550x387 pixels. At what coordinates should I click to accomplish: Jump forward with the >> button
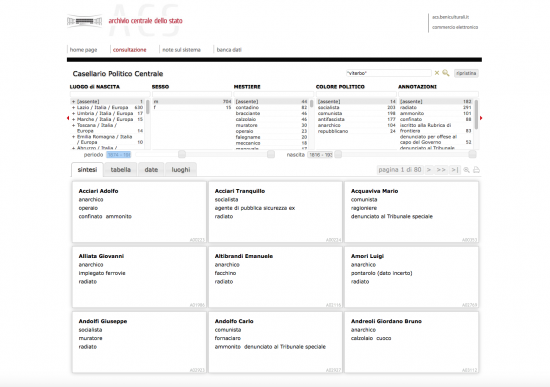click(x=441, y=170)
